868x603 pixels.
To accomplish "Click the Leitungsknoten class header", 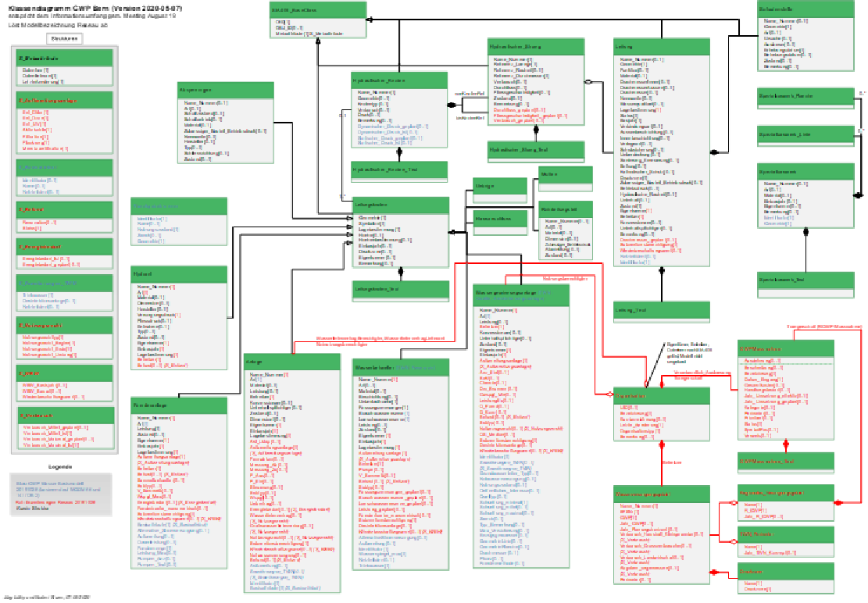I will click(398, 204).
